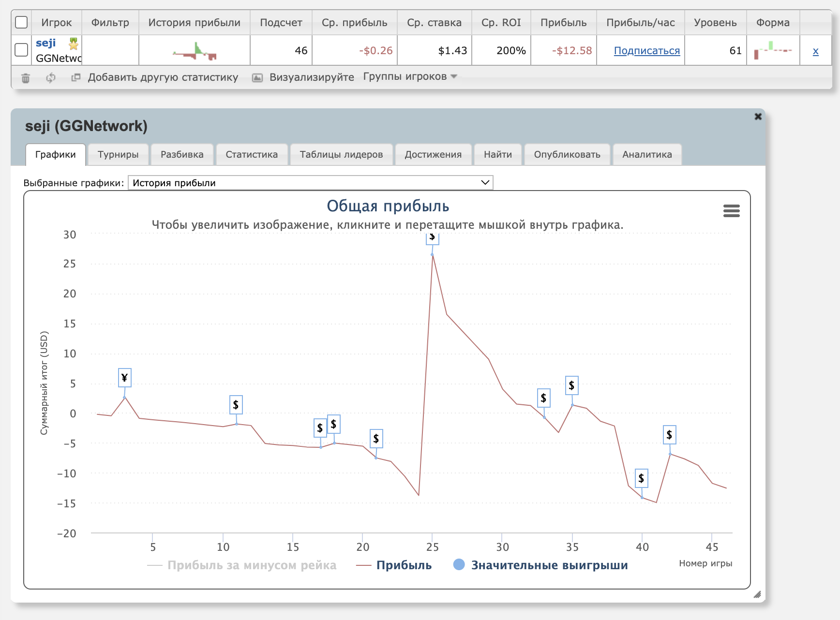Expand the Группы игроков dropdown
This screenshot has width=840, height=620.
(x=409, y=77)
